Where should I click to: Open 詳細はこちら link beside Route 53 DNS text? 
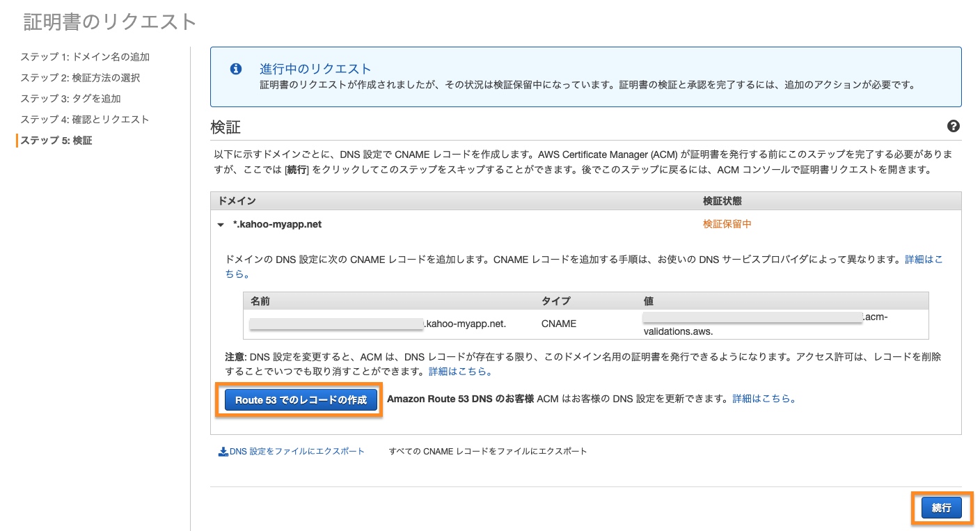(x=764, y=399)
